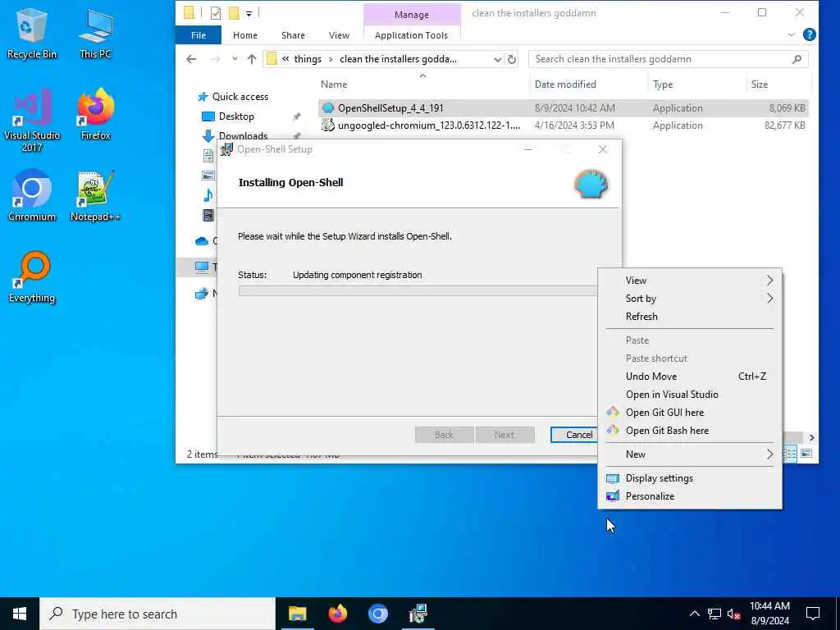
Task: Click the Type here to search box
Action: click(x=157, y=614)
